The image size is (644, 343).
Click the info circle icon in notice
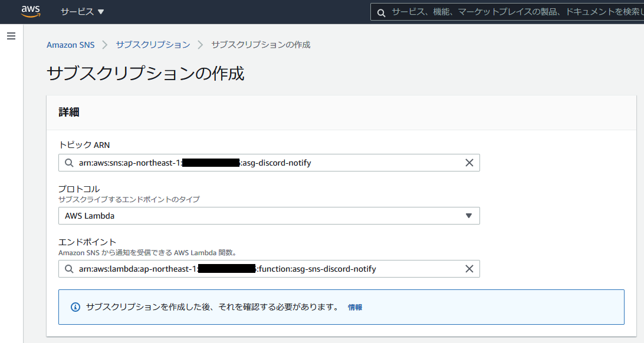point(75,307)
